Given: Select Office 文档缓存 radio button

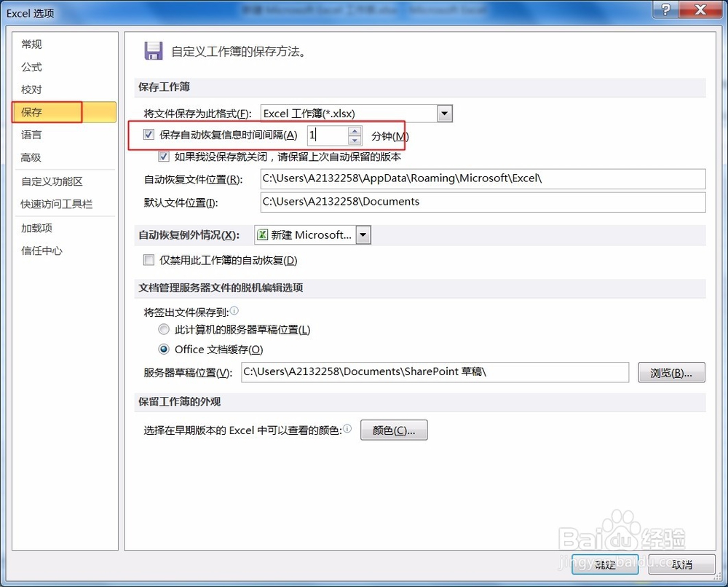Looking at the screenshot, I should point(163,349).
